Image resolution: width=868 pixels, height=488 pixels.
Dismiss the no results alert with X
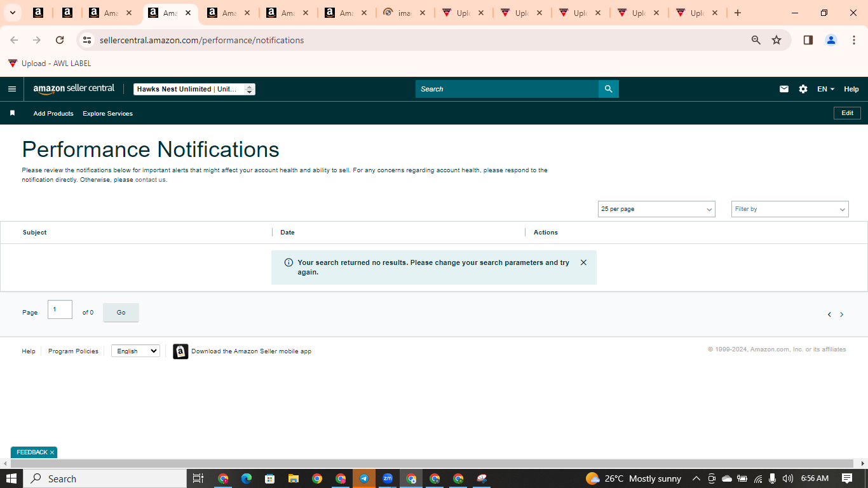[583, 262]
